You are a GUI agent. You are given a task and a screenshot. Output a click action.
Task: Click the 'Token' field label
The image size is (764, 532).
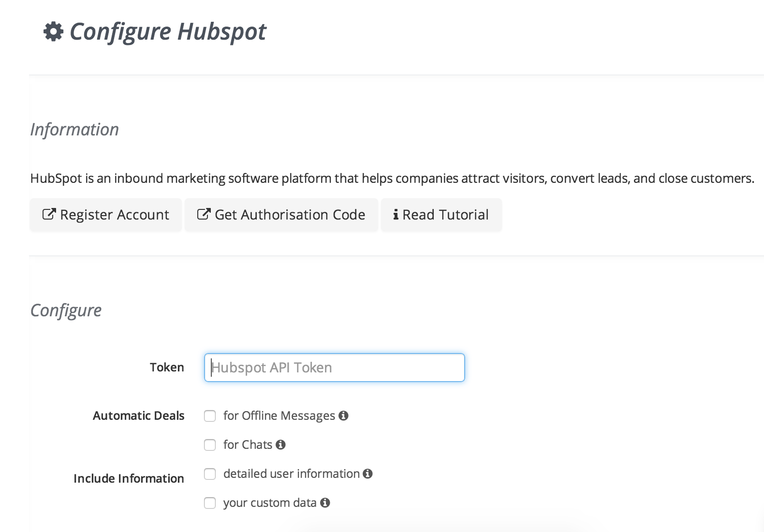click(167, 367)
